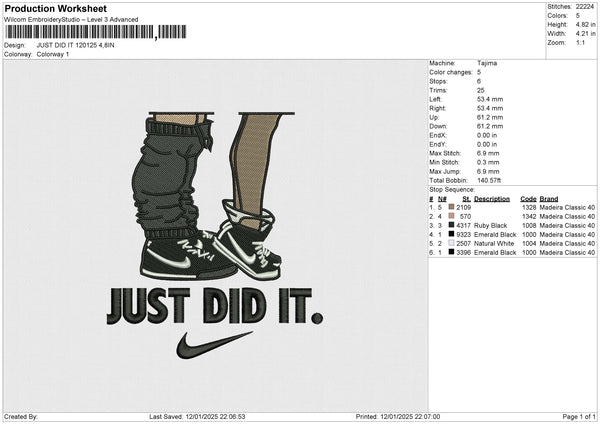600x424 pixels.
Task: Click the Printed timestamp '12/01/2025 22:07:00'
Action: [410, 416]
